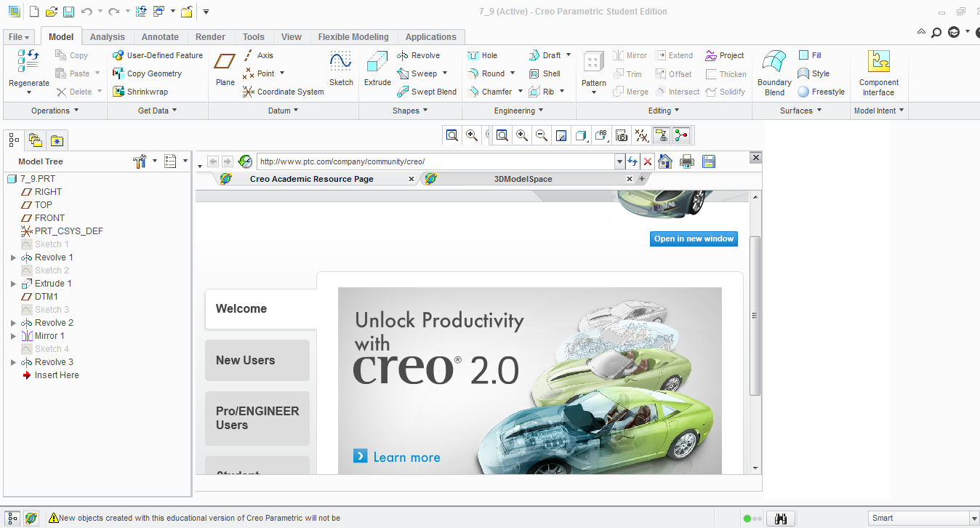
Task: Open the Round tool dropdown arrow
Action: tap(513, 73)
